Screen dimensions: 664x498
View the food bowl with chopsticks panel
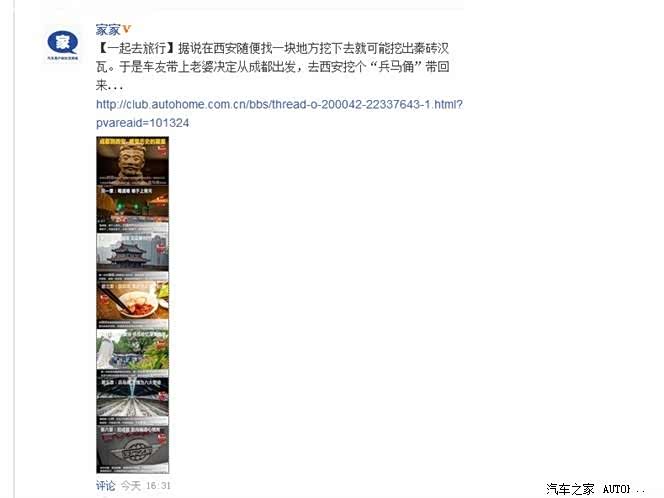[x=133, y=302]
